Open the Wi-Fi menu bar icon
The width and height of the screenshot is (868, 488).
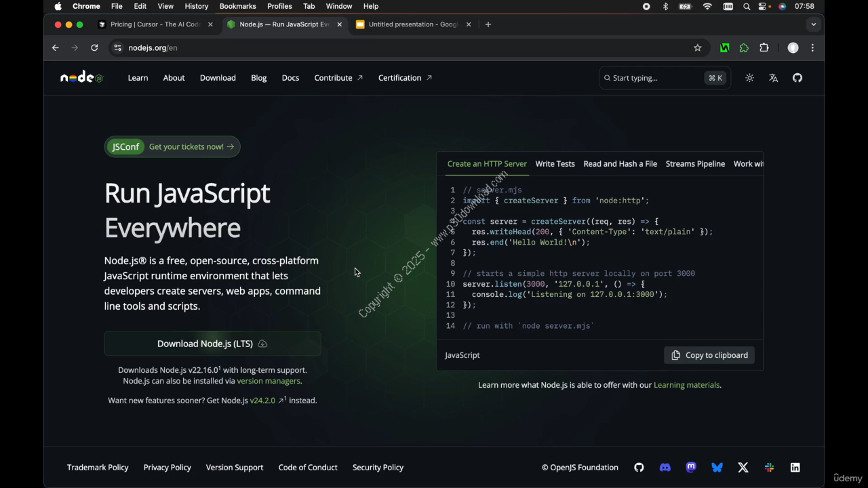click(707, 6)
